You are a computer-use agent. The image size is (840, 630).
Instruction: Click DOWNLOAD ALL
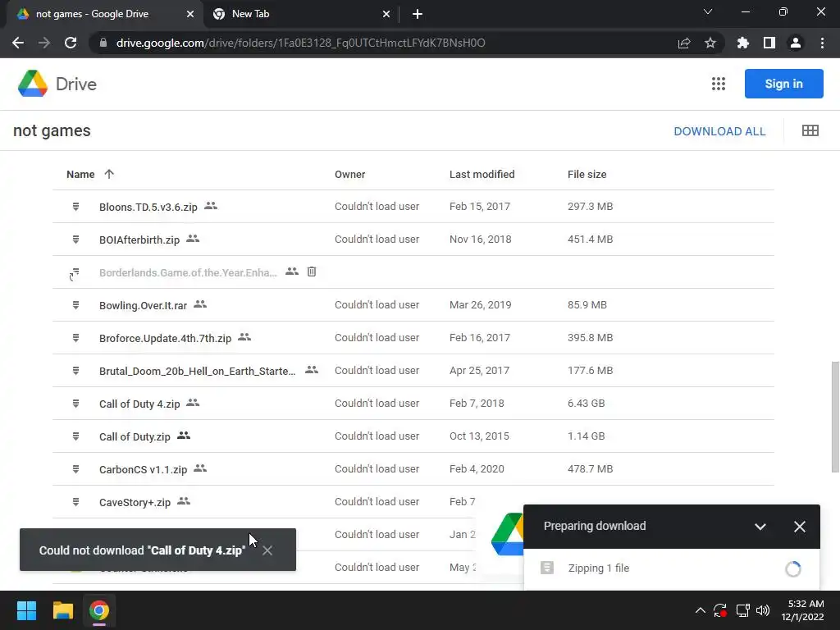719,131
